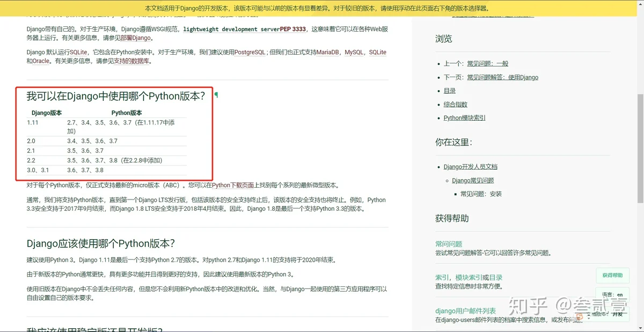The width and height of the screenshot is (644, 332).
Task: Open the MySQL link
Action: [354, 52]
